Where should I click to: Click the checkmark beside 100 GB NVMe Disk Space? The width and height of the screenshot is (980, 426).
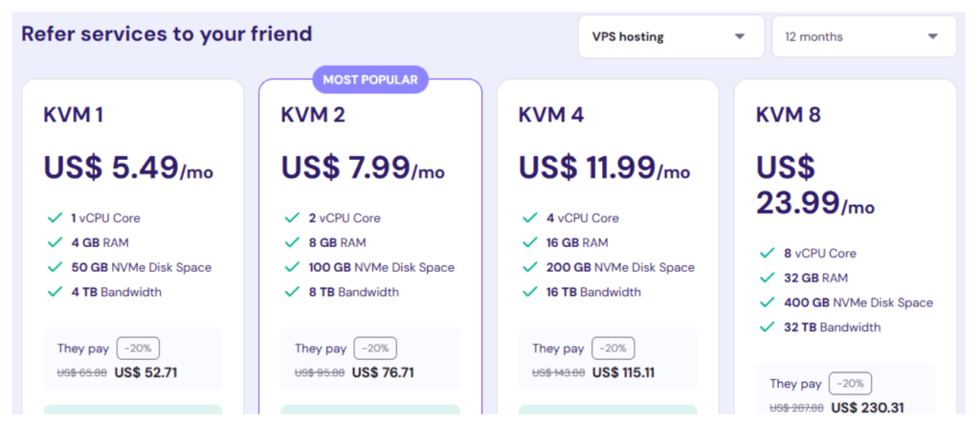tap(290, 268)
